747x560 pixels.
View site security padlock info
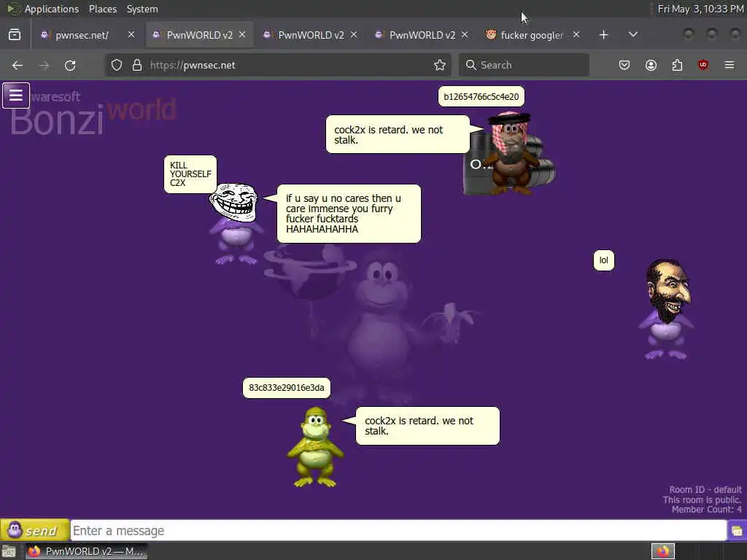point(137,65)
